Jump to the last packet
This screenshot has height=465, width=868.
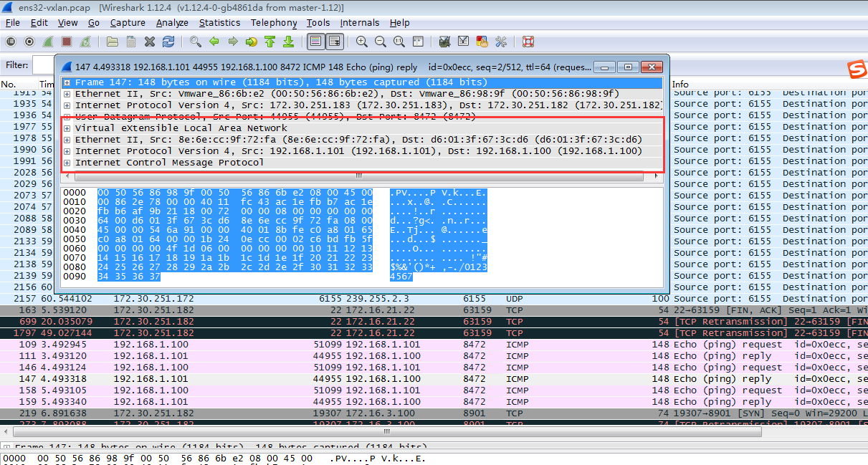pyautogui.click(x=289, y=42)
